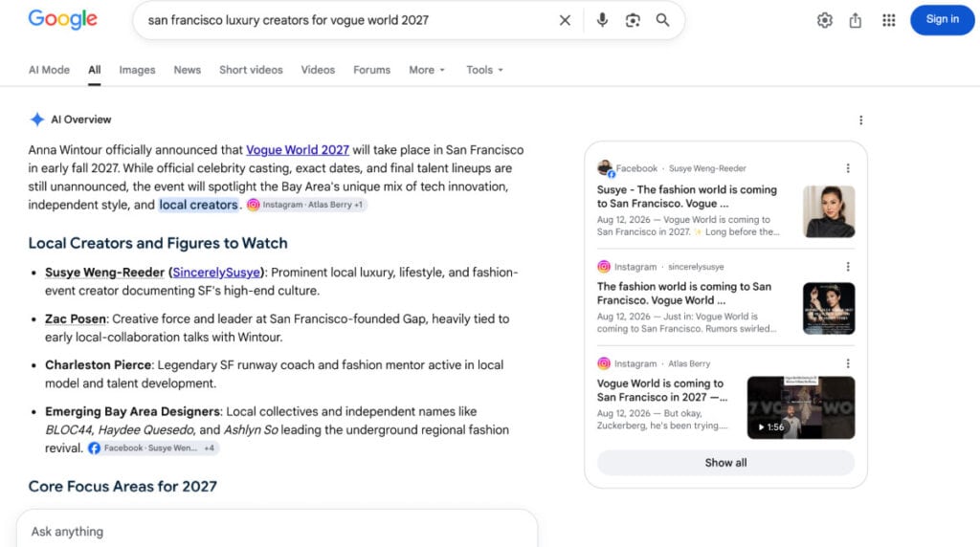This screenshot has width=980, height=547.
Task: Switch to News tab
Action: pyautogui.click(x=187, y=70)
